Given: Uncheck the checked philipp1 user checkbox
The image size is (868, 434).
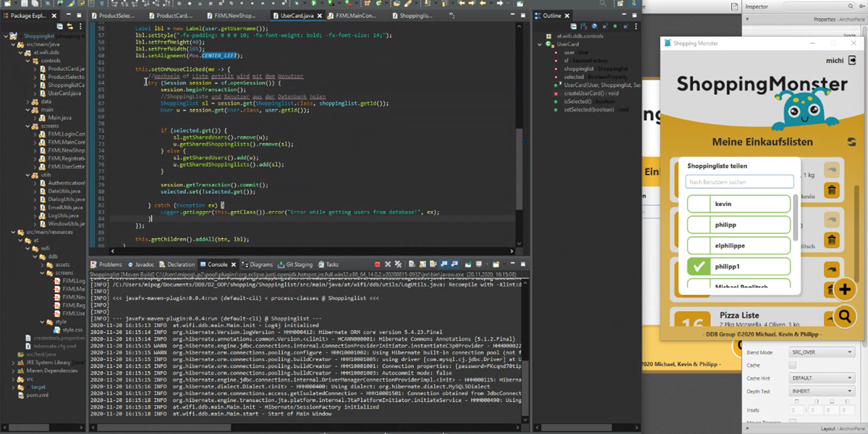Looking at the screenshot, I should click(x=699, y=267).
